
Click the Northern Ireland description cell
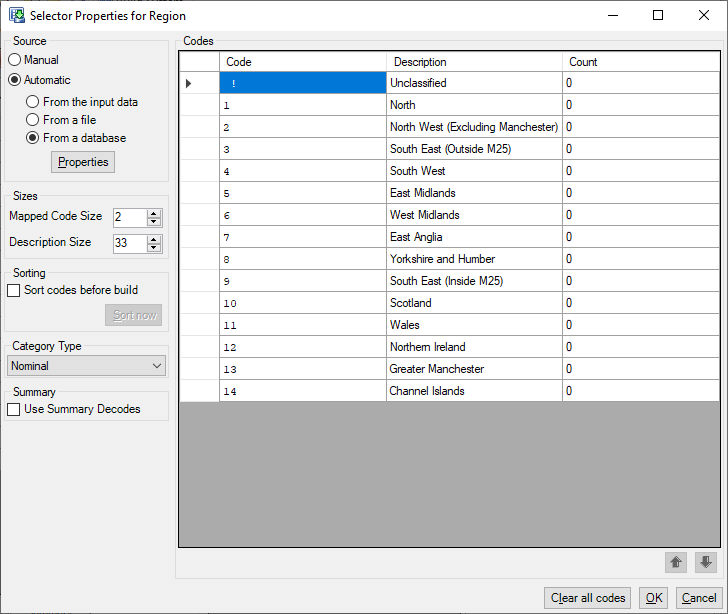(x=474, y=347)
